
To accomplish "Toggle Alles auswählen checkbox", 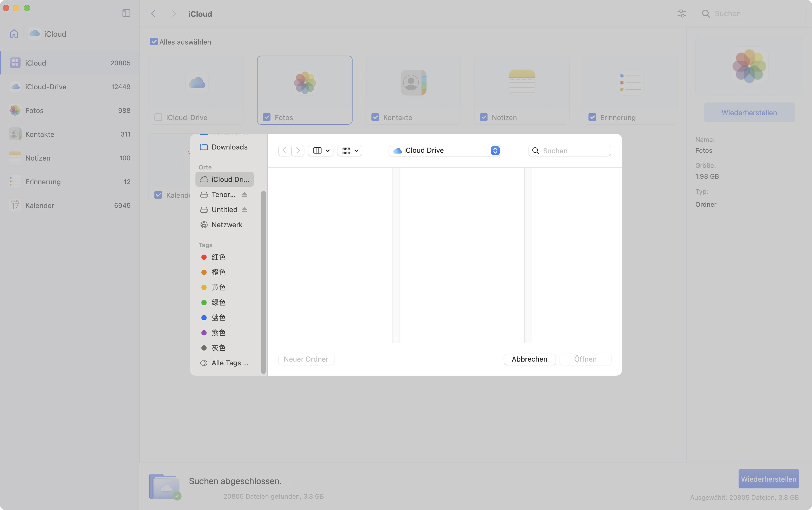I will 154,42.
